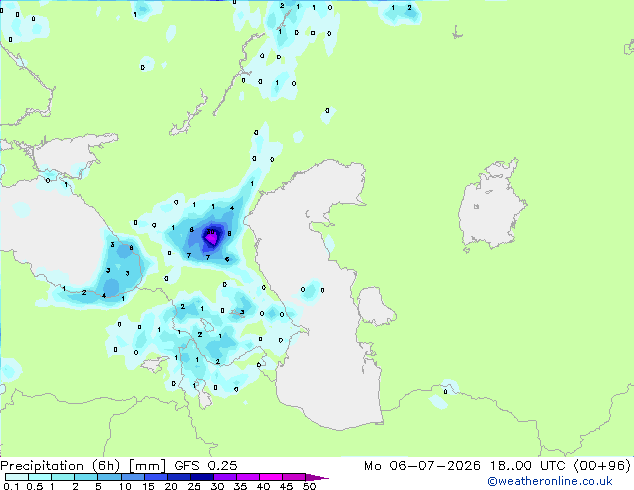This screenshot has width=634, height=490.
Task: Click the '0.1' legend value
Action: (x=11, y=486)
